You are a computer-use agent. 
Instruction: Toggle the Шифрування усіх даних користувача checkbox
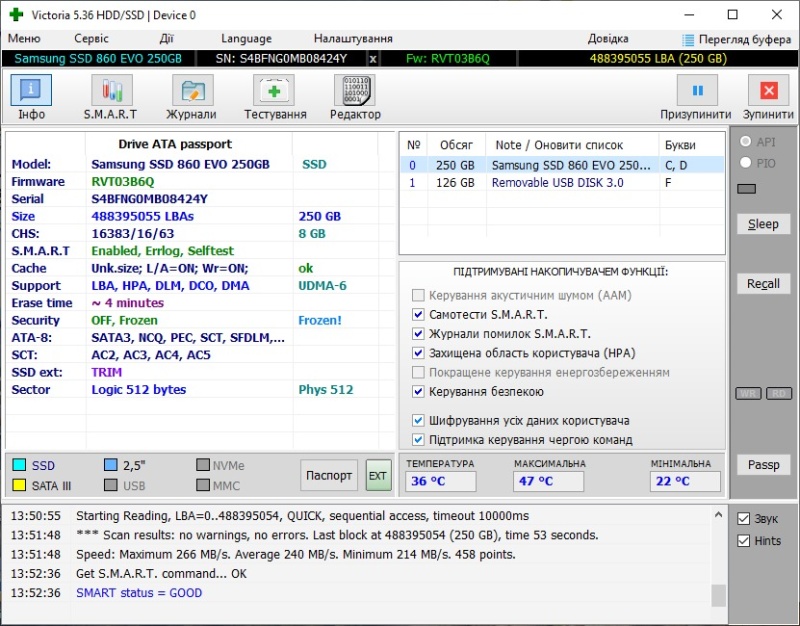pos(418,420)
